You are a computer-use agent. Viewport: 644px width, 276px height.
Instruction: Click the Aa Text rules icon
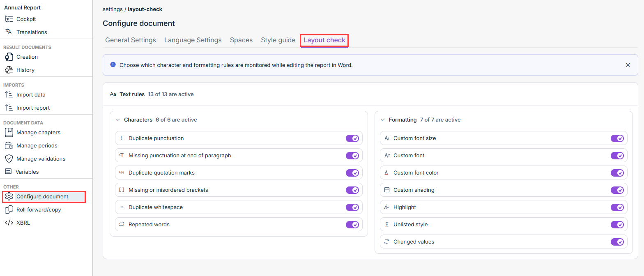[113, 94]
